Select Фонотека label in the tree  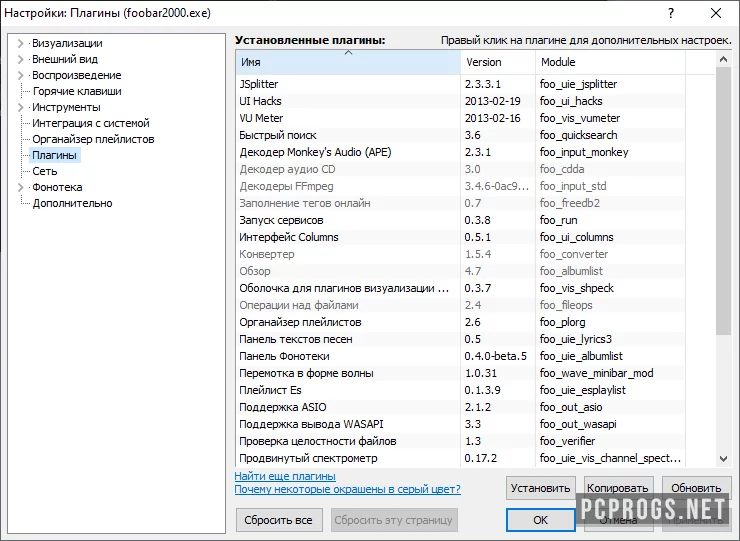(x=57, y=187)
